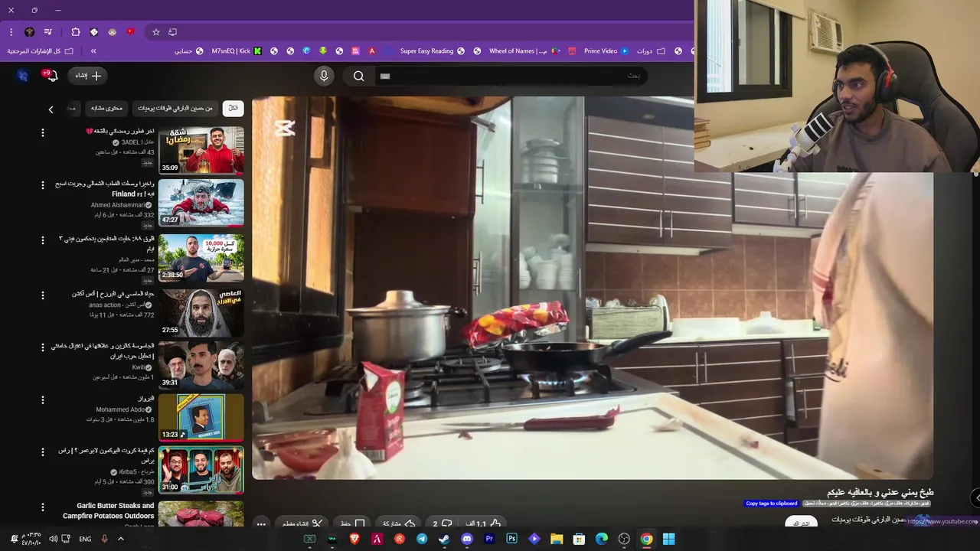Click the browser media control playlist icon
The height and width of the screenshot is (551, 980).
[x=47, y=32]
